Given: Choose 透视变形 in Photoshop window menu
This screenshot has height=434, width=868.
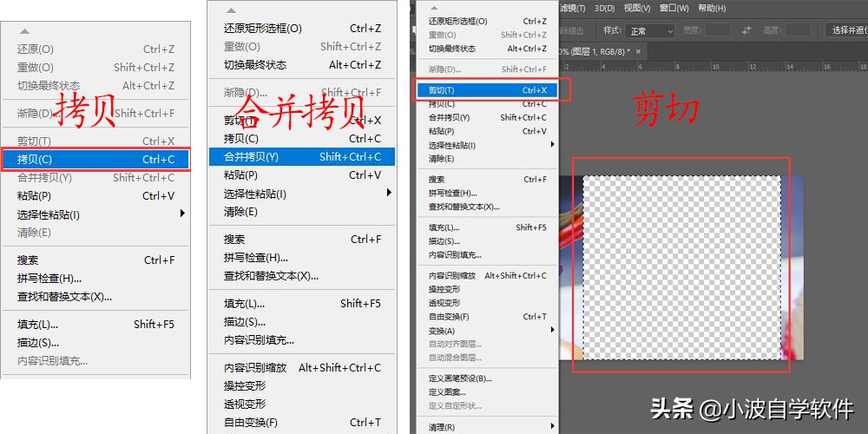Looking at the screenshot, I should (487, 303).
